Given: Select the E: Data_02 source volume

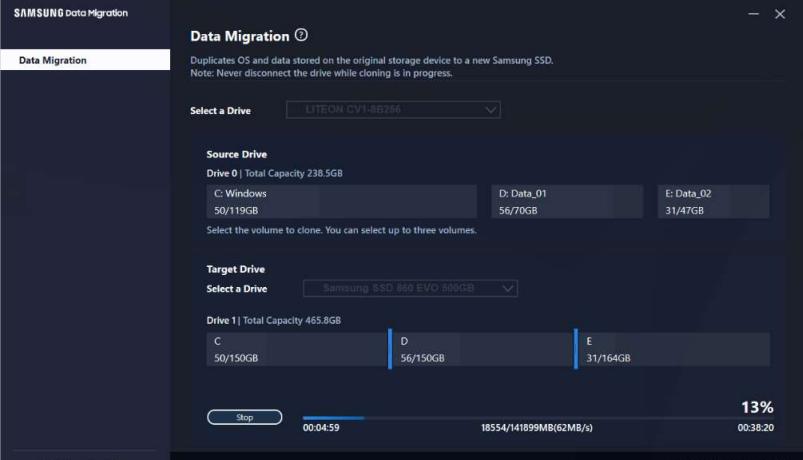Looking at the screenshot, I should 713,201.
